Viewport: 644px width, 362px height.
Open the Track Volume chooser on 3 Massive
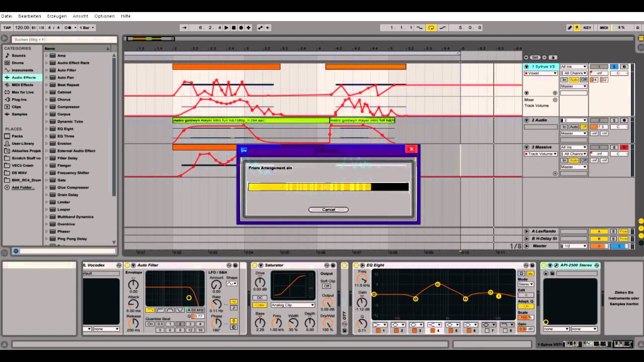point(541,154)
